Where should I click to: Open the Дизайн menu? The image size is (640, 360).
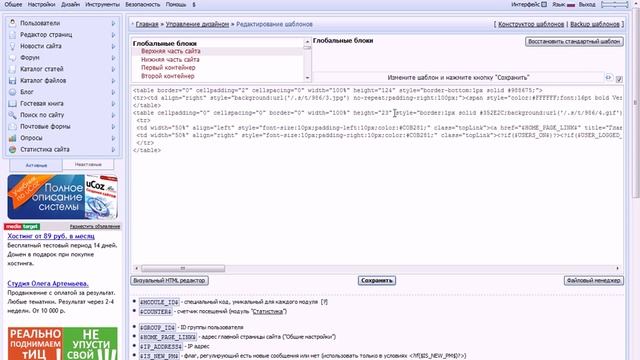click(x=70, y=4)
